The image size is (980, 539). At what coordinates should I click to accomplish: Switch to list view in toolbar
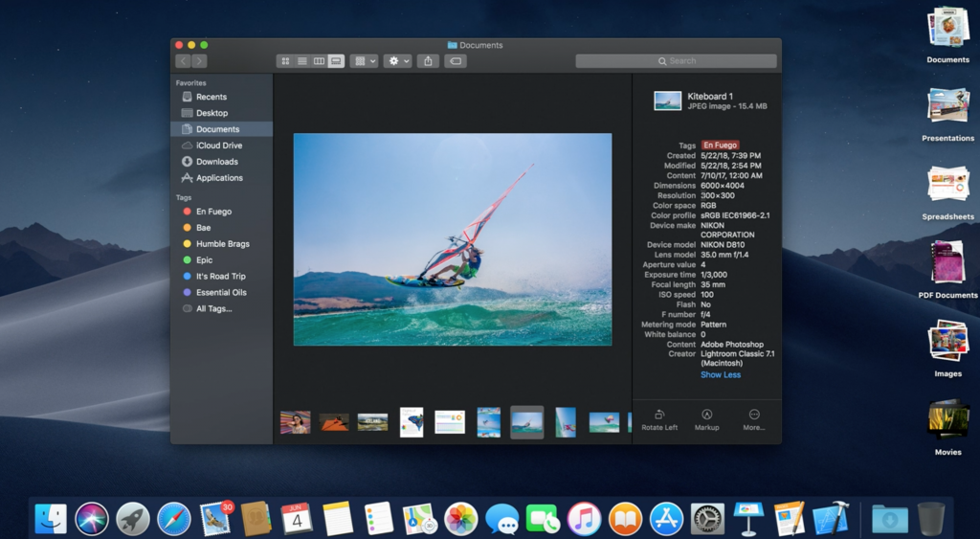point(301,61)
